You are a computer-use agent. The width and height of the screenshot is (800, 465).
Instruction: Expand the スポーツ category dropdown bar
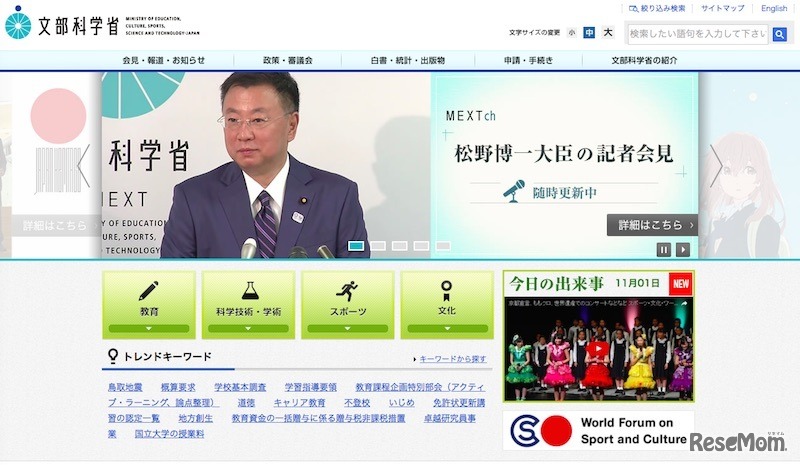[347, 329]
